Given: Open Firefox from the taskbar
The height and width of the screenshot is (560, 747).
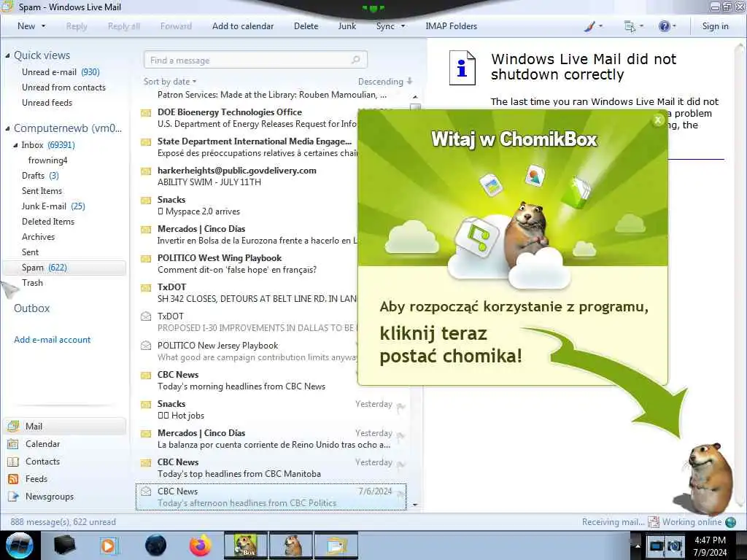Looking at the screenshot, I should point(201,545).
